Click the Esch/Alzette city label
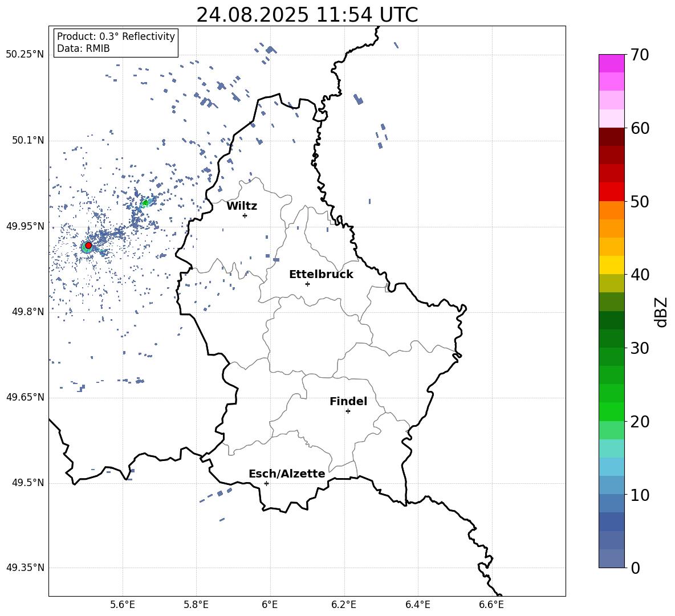The width and height of the screenshot is (675, 616). (x=287, y=474)
